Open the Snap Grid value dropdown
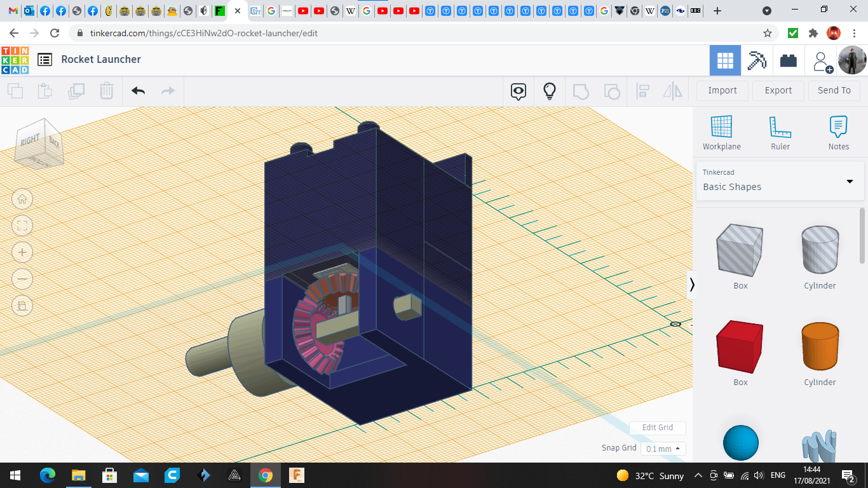 [x=663, y=449]
